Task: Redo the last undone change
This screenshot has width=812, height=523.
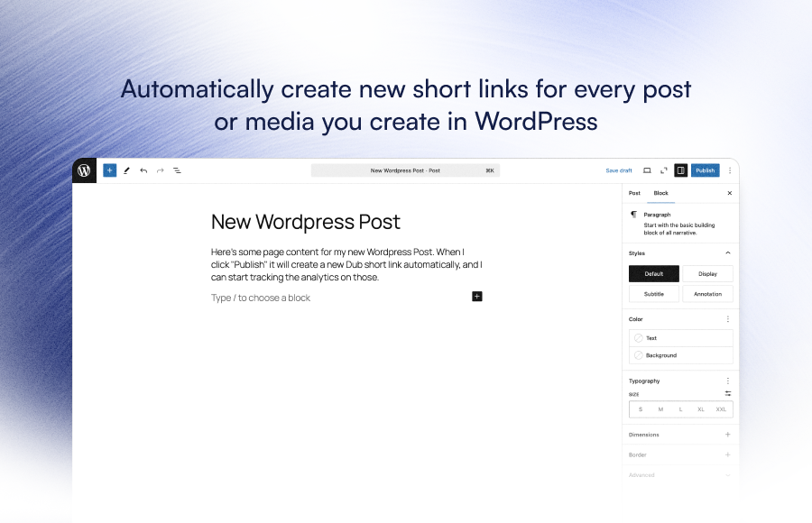Action: (160, 170)
